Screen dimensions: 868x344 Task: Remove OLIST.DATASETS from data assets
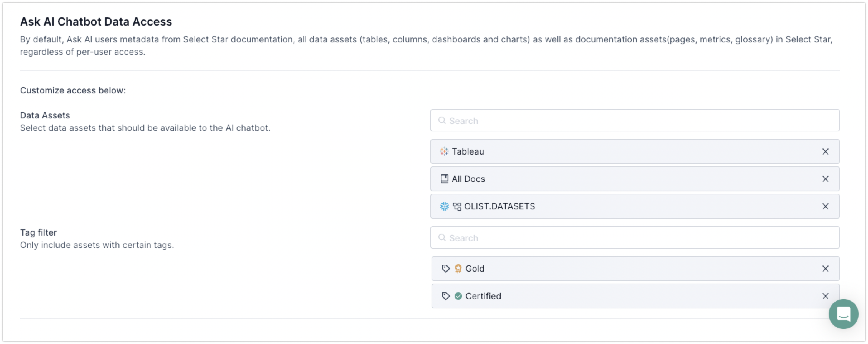click(825, 206)
